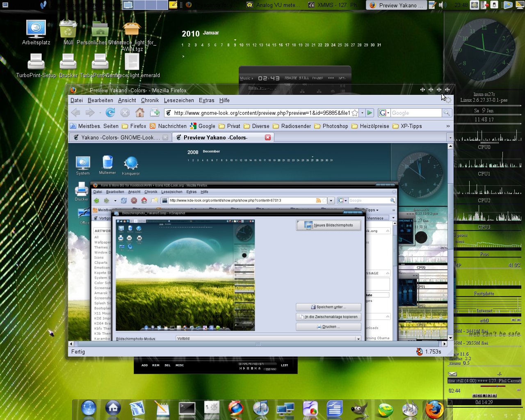Open the list all tabs dropdown
The height and width of the screenshot is (420, 525).
(x=450, y=138)
